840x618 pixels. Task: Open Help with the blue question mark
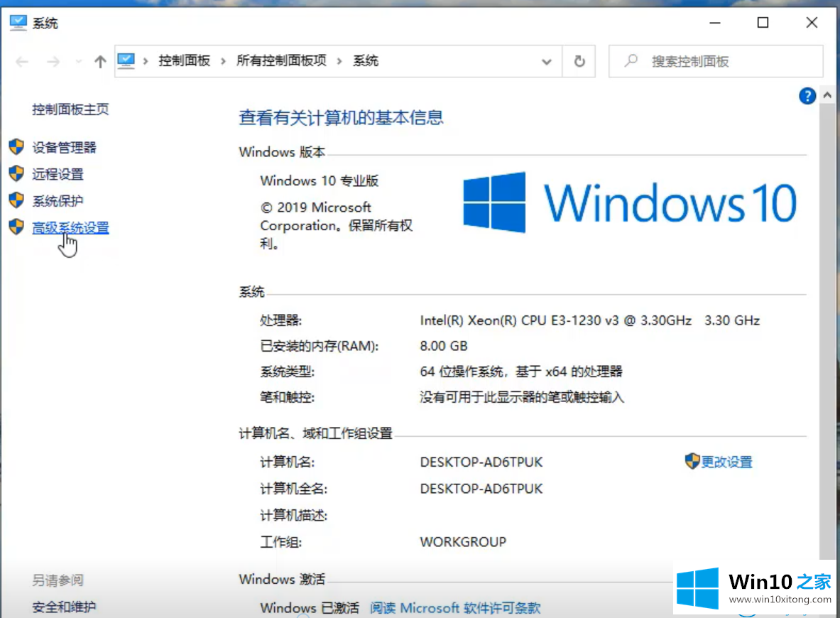(x=807, y=96)
